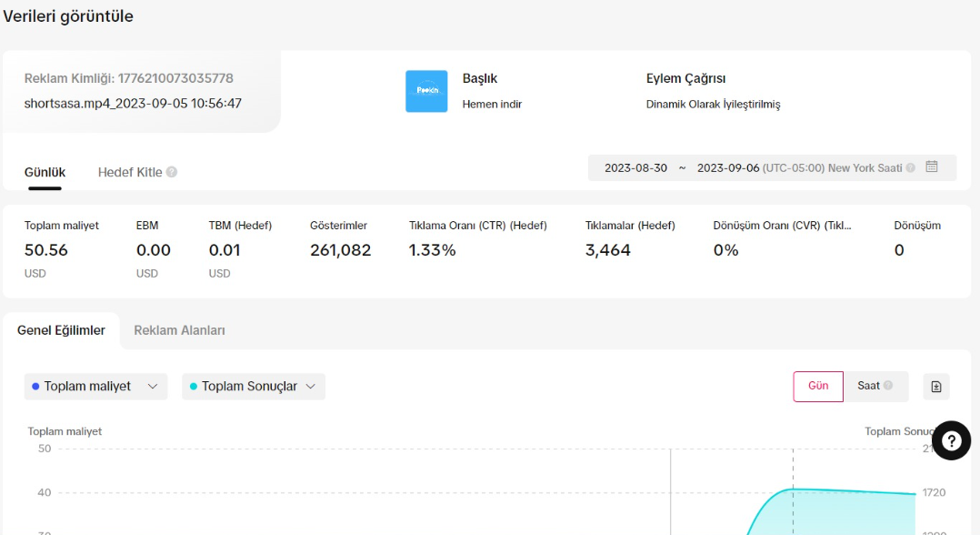This screenshot has width=980, height=535.
Task: Click the Gösterimler value 261,082
Action: (341, 249)
